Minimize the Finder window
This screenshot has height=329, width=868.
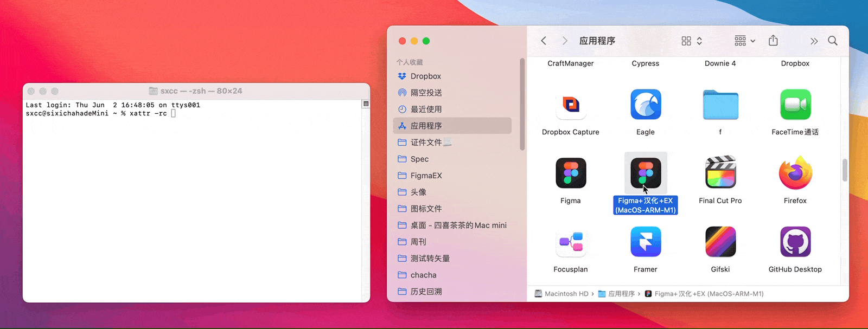click(414, 41)
